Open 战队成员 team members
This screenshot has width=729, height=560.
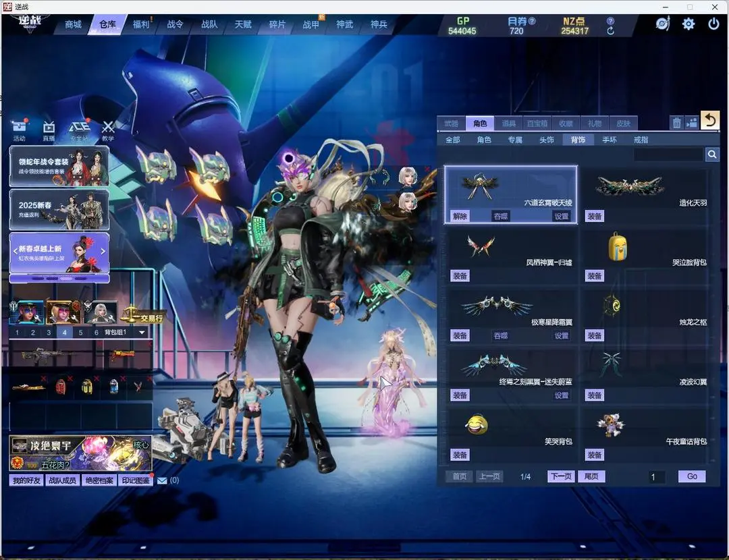point(62,480)
